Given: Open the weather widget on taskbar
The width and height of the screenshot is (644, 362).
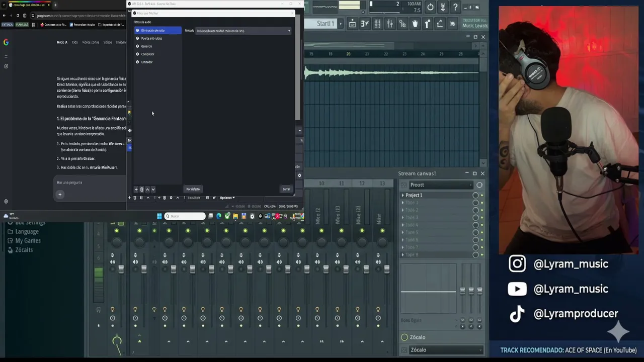Looking at the screenshot, I should 11,216.
